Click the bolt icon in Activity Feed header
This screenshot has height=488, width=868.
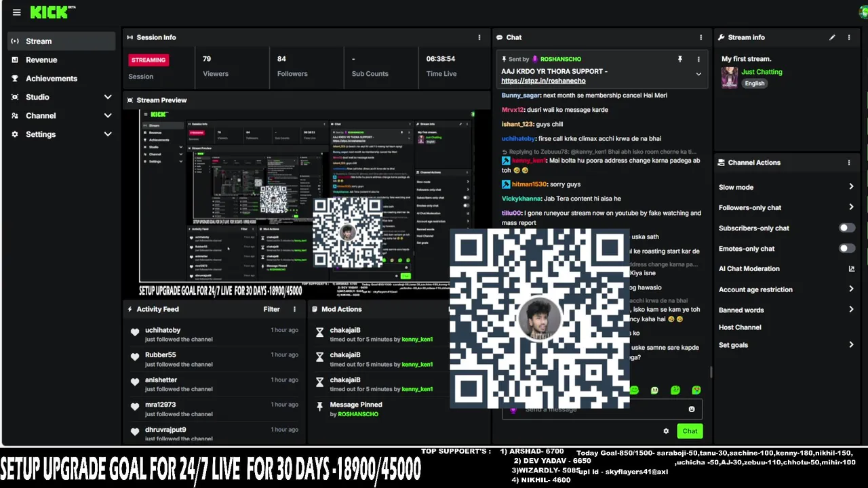[130, 309]
